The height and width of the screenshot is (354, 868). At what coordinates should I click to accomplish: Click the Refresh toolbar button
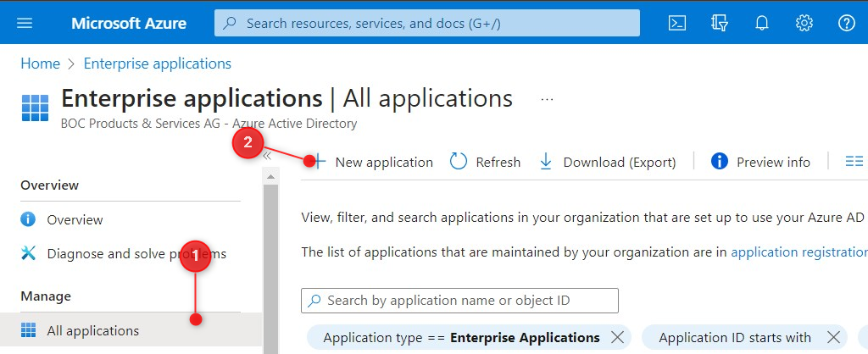(485, 162)
